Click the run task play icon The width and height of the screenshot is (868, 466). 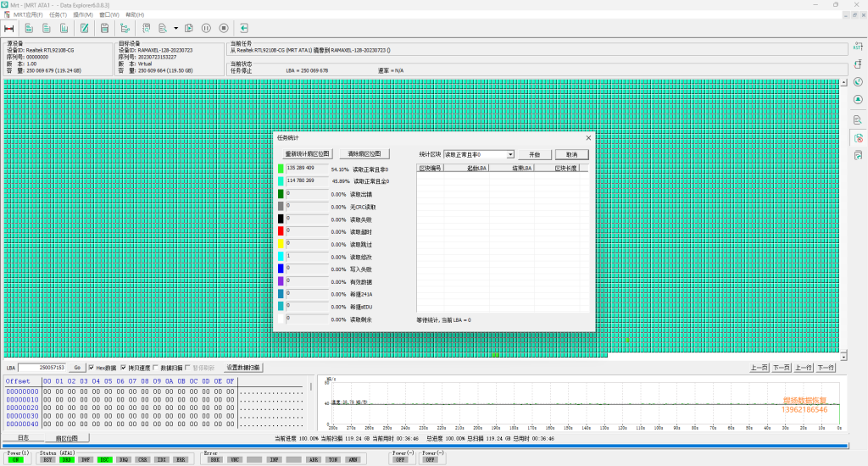pyautogui.click(x=189, y=28)
